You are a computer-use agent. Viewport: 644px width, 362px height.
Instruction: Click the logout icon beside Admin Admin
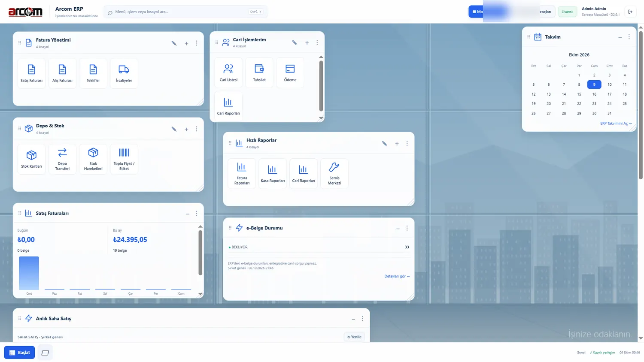pos(630,12)
